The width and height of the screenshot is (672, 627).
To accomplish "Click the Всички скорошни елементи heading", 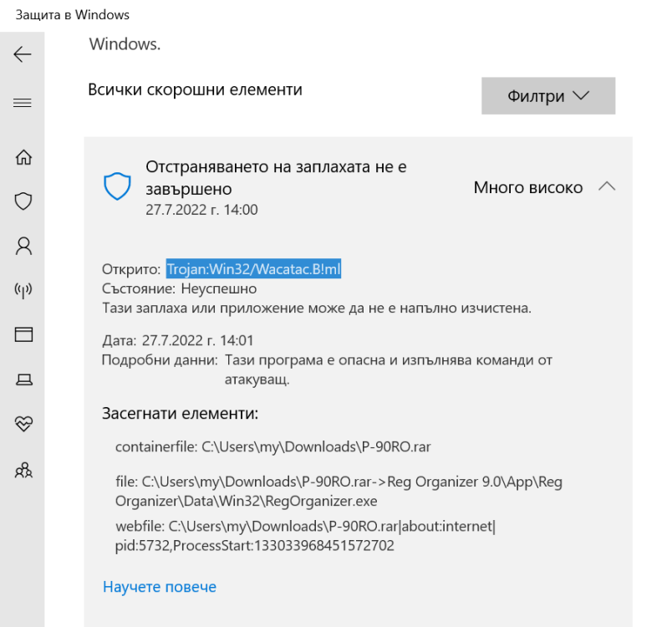I will coord(195,89).
